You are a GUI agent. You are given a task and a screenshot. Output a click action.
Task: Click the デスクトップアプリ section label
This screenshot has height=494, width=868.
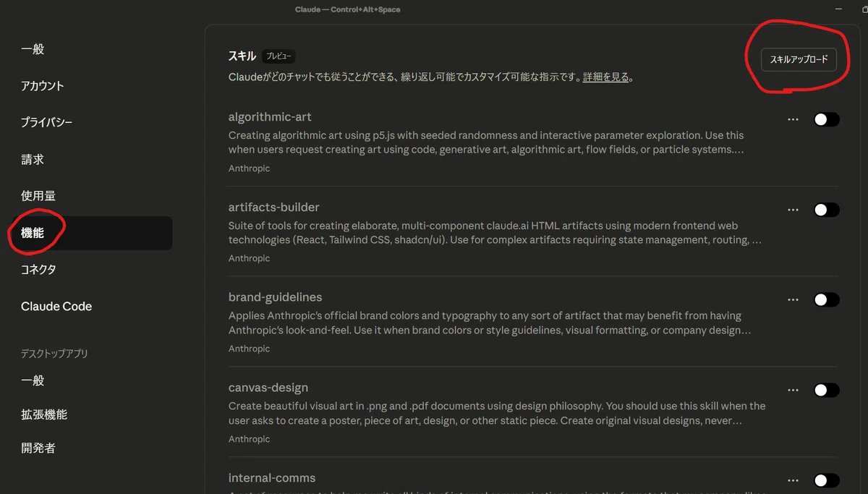tap(54, 354)
